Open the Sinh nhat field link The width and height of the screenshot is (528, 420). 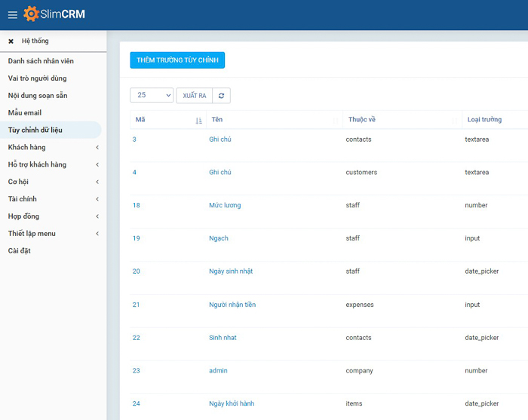coord(223,338)
